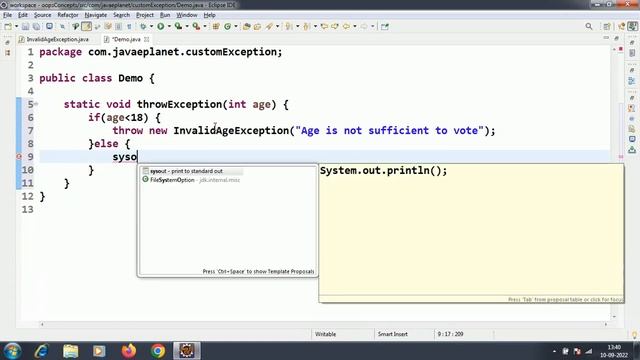Click the Last Edit Location icon
This screenshot has height=360, width=640.
tap(324, 27)
